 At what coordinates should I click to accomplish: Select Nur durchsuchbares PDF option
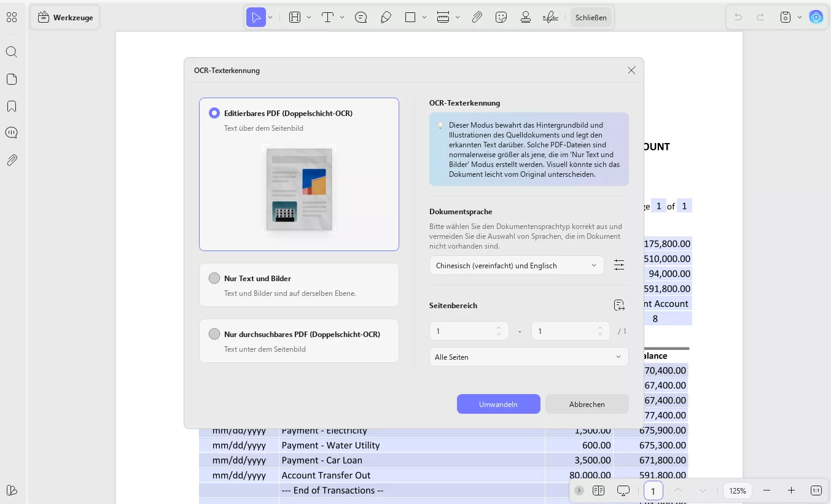click(214, 334)
